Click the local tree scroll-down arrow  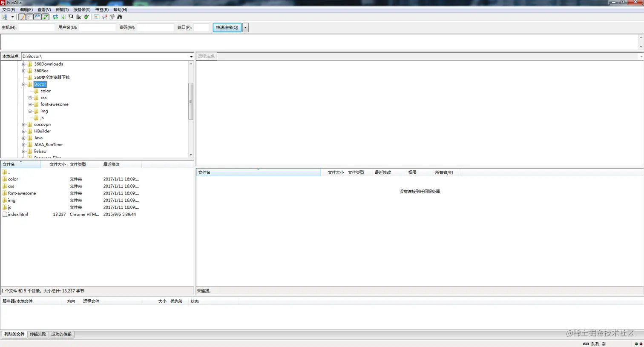[x=191, y=155]
